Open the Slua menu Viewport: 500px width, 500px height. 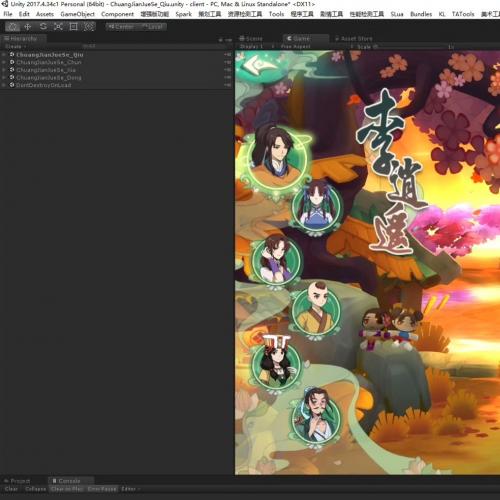(397, 14)
